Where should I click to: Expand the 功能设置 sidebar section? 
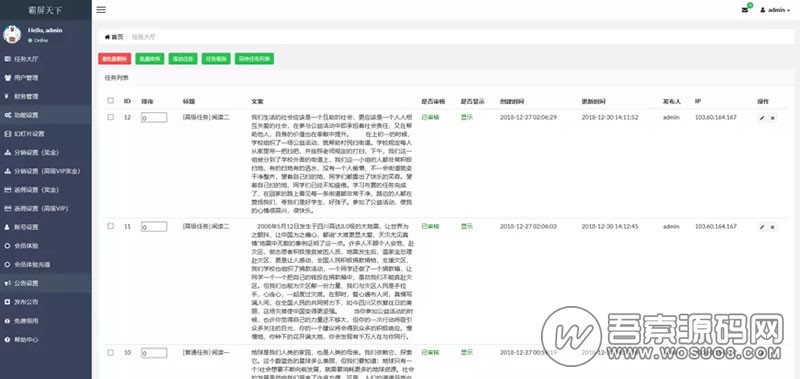point(46,115)
